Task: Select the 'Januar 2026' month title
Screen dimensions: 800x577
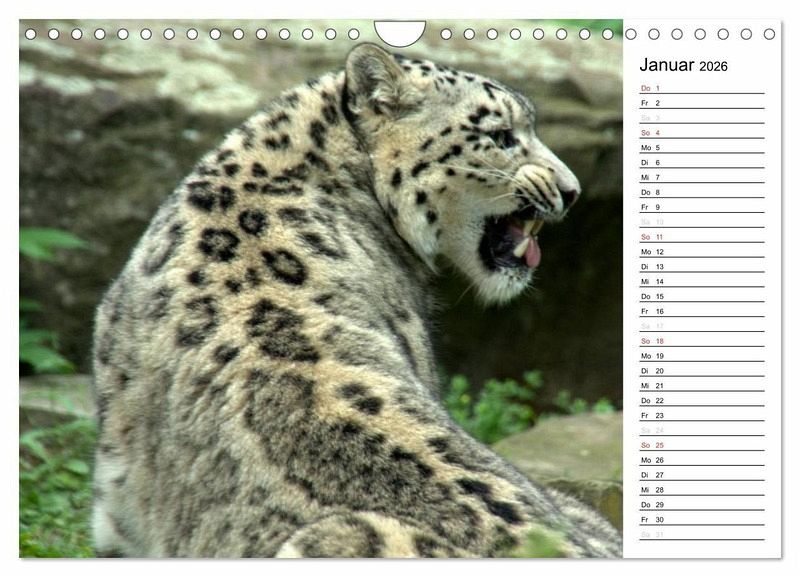Action: (683, 66)
